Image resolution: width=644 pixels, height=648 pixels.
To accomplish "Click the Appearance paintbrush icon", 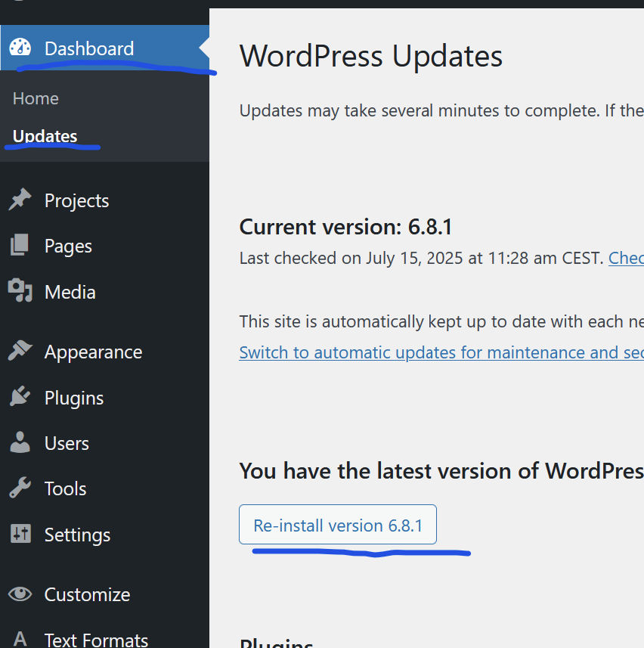I will pos(20,352).
